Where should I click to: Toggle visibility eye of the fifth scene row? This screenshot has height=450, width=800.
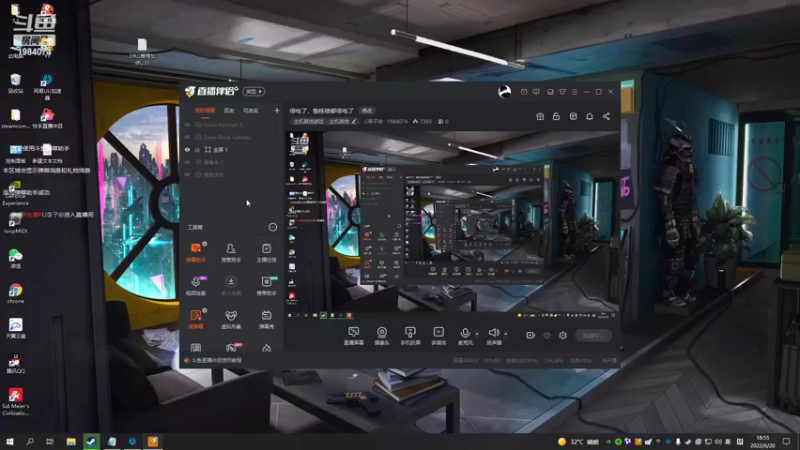pyautogui.click(x=187, y=174)
